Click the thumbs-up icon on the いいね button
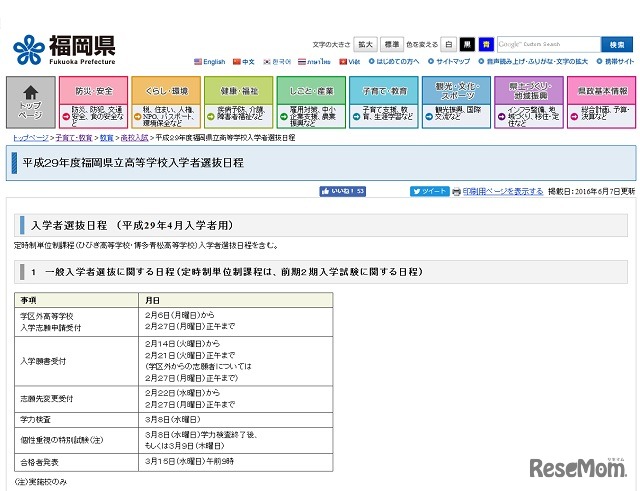This screenshot has width=640, height=491. (x=325, y=191)
